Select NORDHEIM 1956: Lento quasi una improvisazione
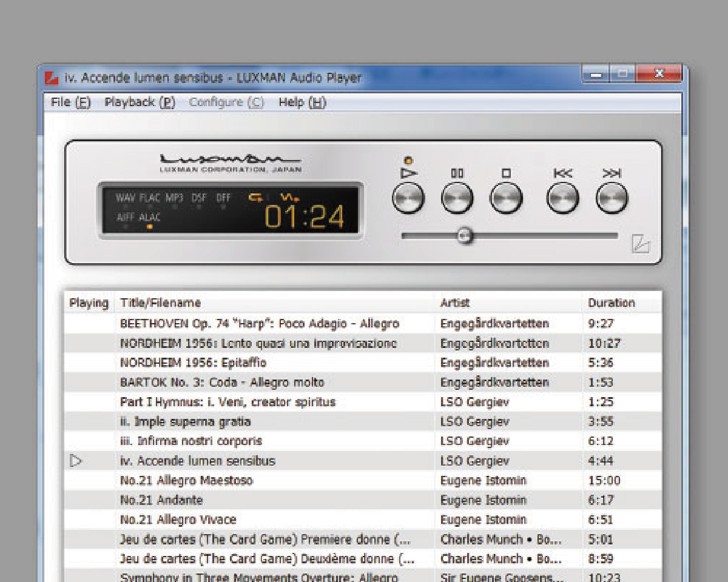728x582 pixels. (258, 343)
